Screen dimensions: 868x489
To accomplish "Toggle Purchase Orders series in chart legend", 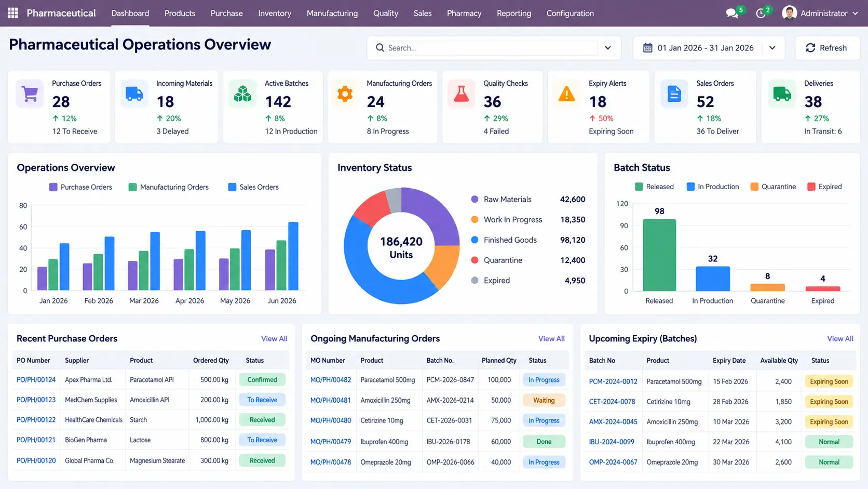I will (x=80, y=187).
